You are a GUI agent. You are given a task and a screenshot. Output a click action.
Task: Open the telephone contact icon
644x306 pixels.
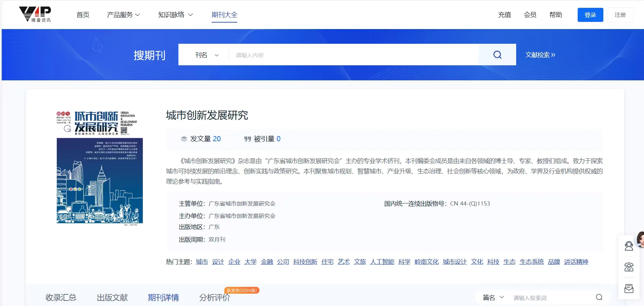(629, 267)
